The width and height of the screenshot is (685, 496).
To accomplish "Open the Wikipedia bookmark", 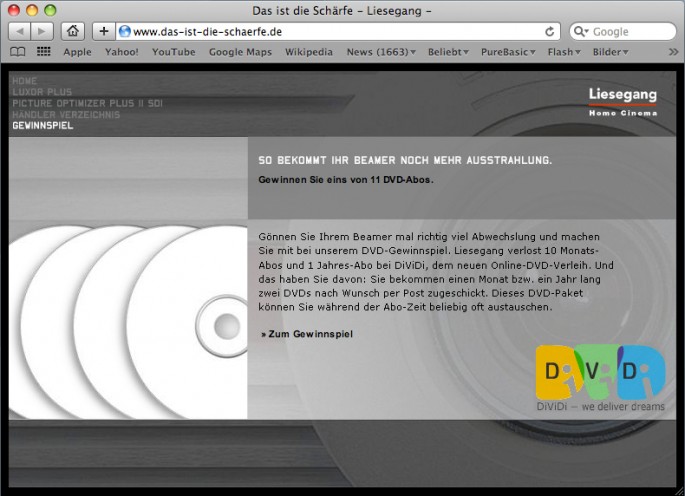I will 309,52.
